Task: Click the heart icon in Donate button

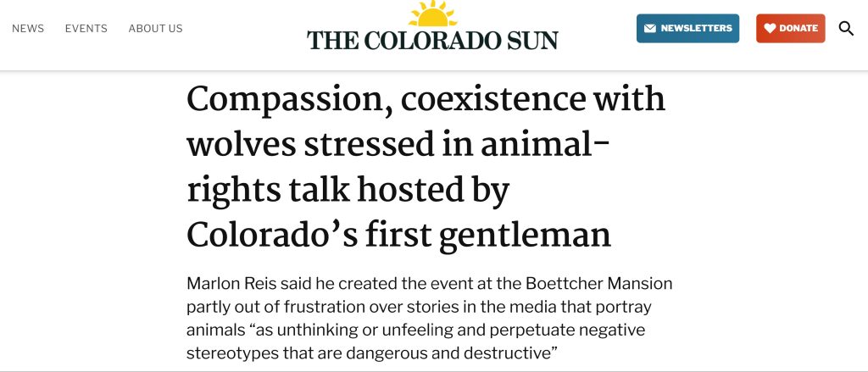Action: coord(770,29)
